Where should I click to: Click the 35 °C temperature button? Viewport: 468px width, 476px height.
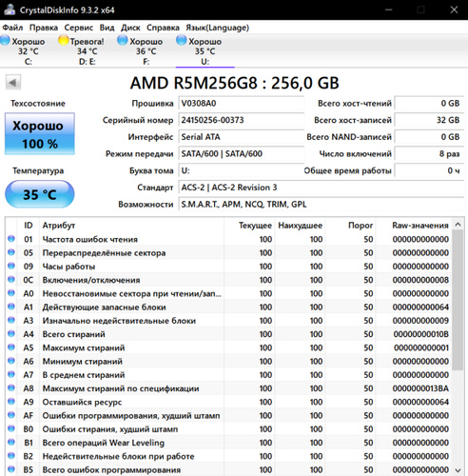coord(40,194)
